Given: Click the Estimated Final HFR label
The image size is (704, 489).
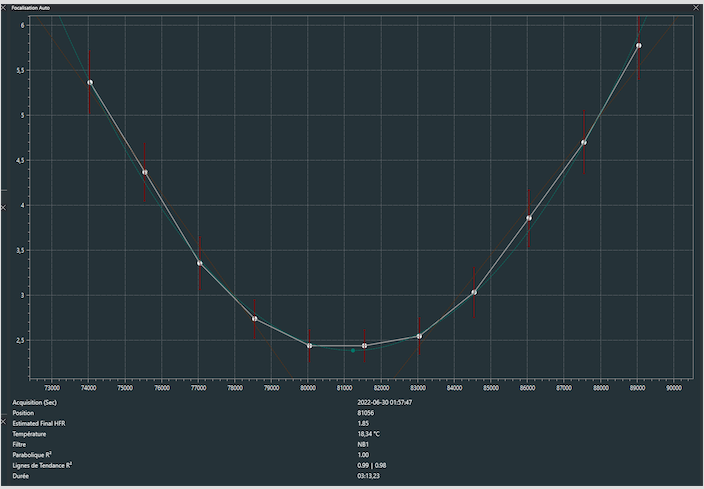Looking at the screenshot, I should click(39, 423).
